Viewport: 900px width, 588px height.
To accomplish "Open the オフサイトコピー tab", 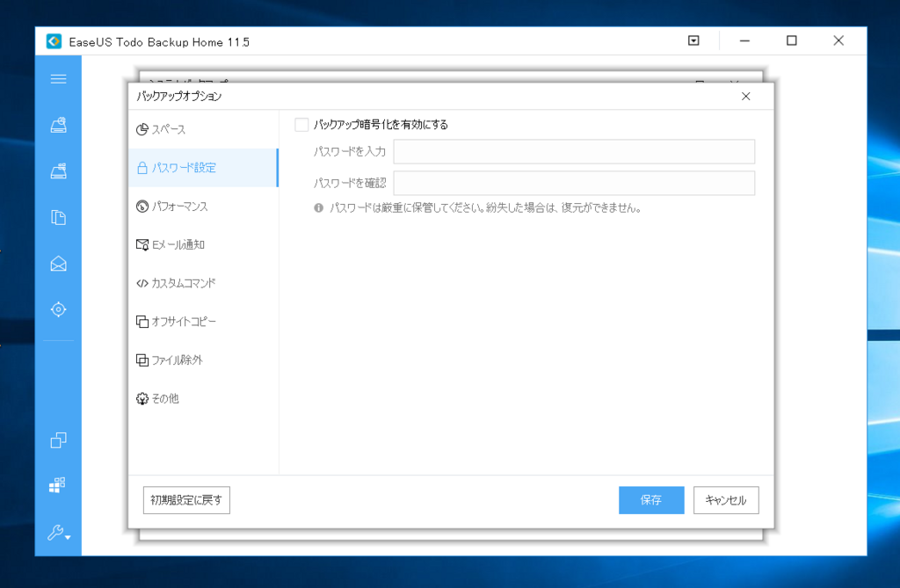I will pyautogui.click(x=203, y=322).
